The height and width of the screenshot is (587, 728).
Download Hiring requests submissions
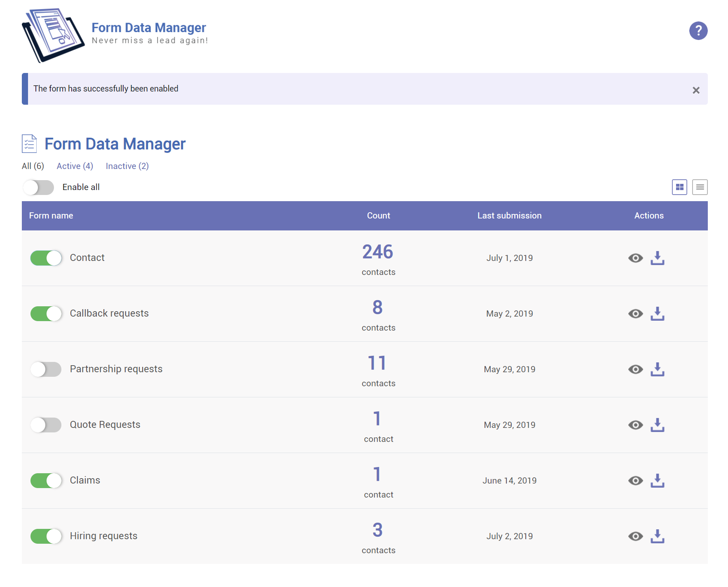657,536
